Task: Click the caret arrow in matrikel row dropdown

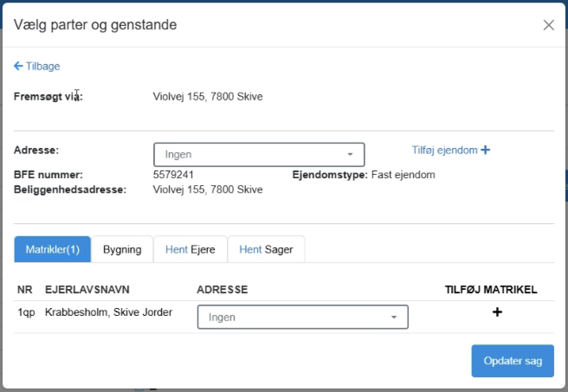Action: [394, 318]
